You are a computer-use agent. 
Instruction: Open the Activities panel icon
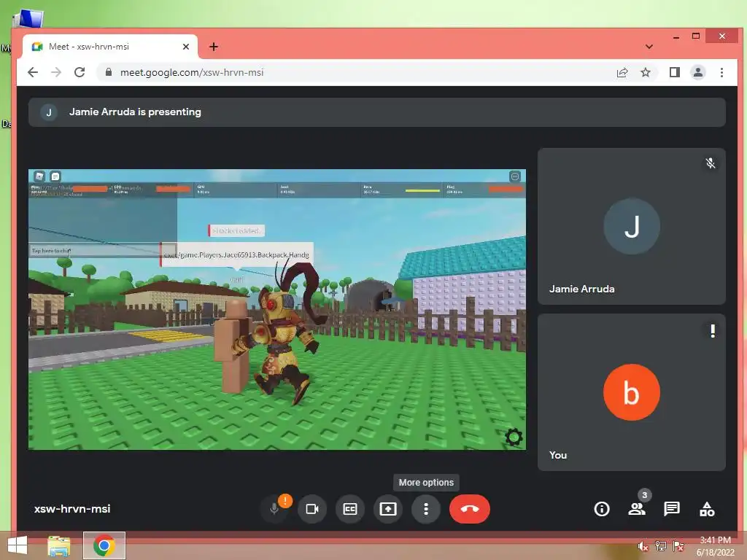pos(707,509)
